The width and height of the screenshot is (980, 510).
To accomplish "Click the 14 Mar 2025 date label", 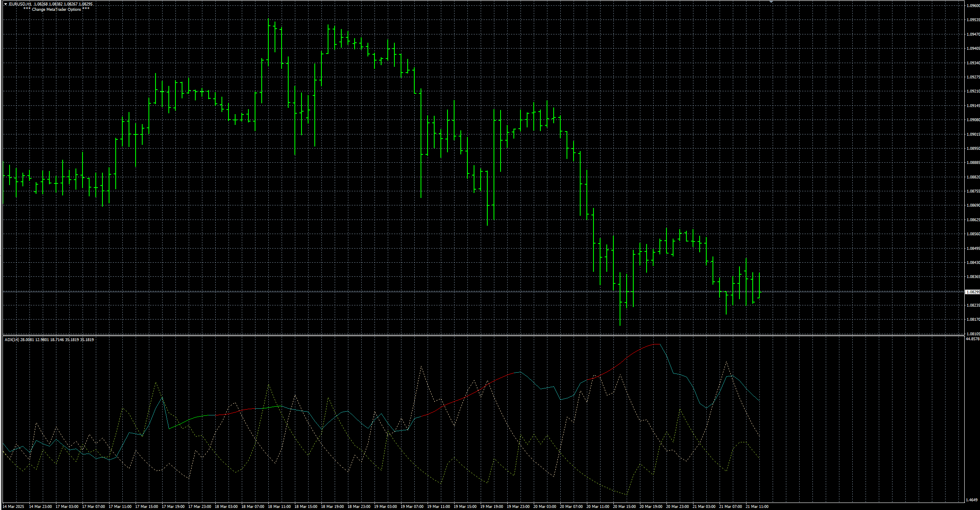I will click(14, 507).
